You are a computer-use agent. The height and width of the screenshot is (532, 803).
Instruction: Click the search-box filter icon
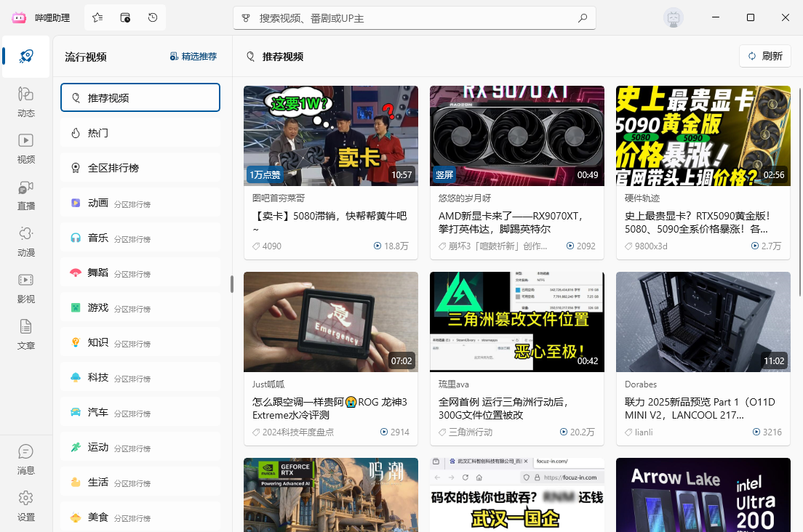[246, 18]
